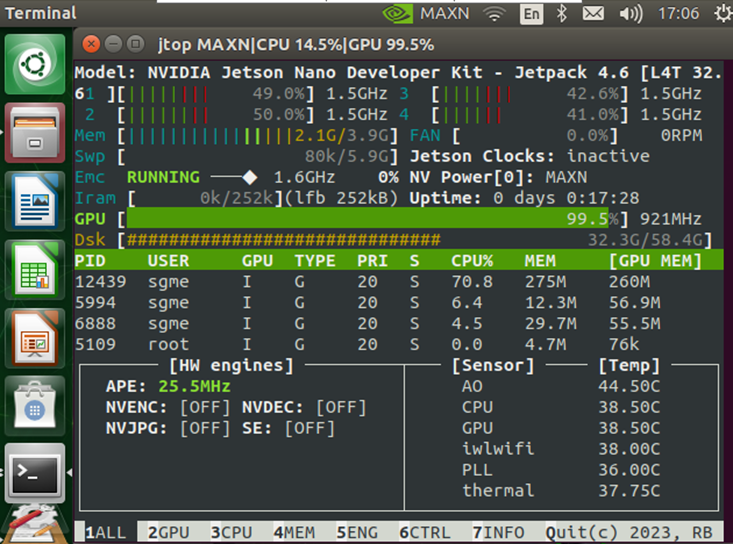Viewport: 733px width, 544px height.
Task: Click the Iram 0k/252k value
Action: click(x=237, y=198)
